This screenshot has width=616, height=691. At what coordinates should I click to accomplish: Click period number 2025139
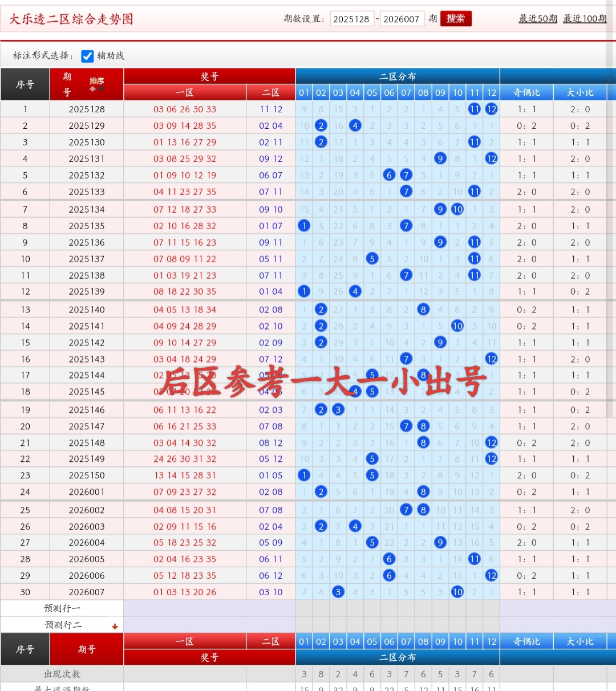pyautogui.click(x=87, y=291)
